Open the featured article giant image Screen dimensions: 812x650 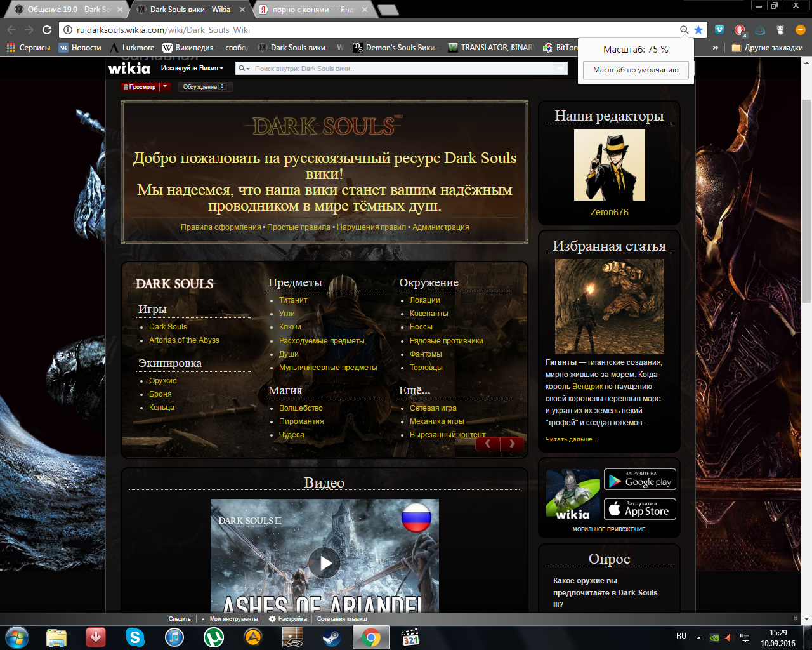coord(610,307)
